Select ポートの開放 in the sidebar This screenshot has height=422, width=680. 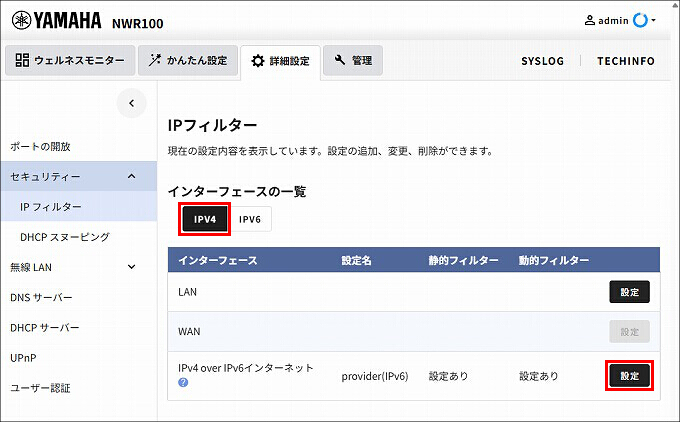pyautogui.click(x=40, y=147)
